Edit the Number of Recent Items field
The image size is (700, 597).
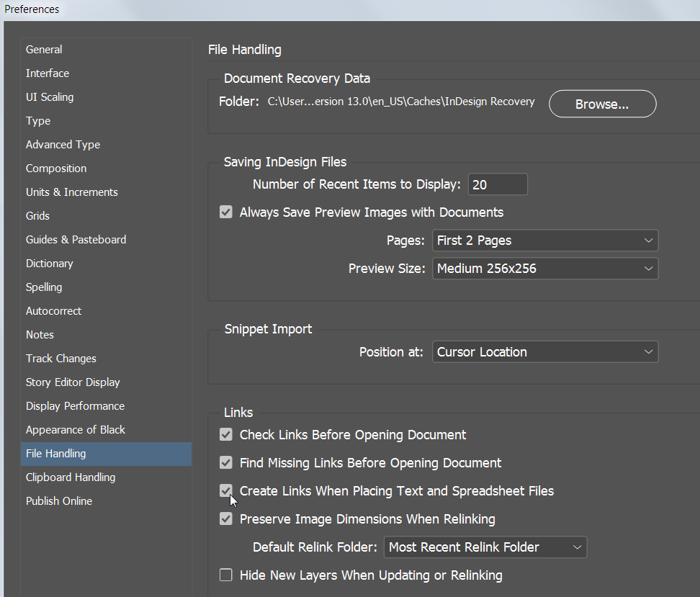(x=498, y=184)
